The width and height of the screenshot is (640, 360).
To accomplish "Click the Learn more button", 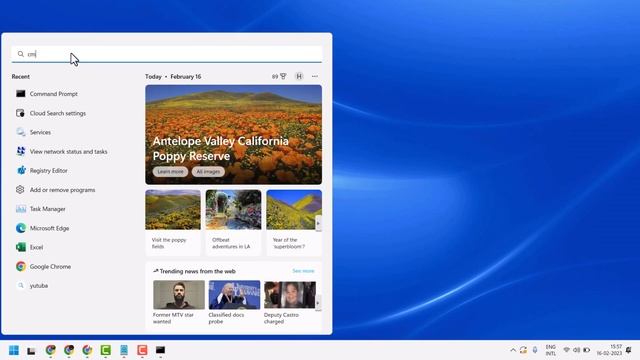I will (x=170, y=171).
